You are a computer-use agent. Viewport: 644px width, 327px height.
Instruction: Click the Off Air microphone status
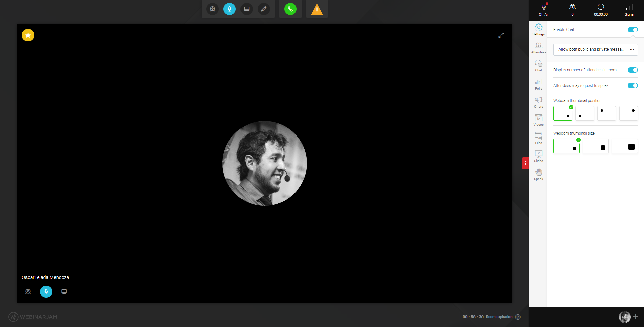coord(544,10)
